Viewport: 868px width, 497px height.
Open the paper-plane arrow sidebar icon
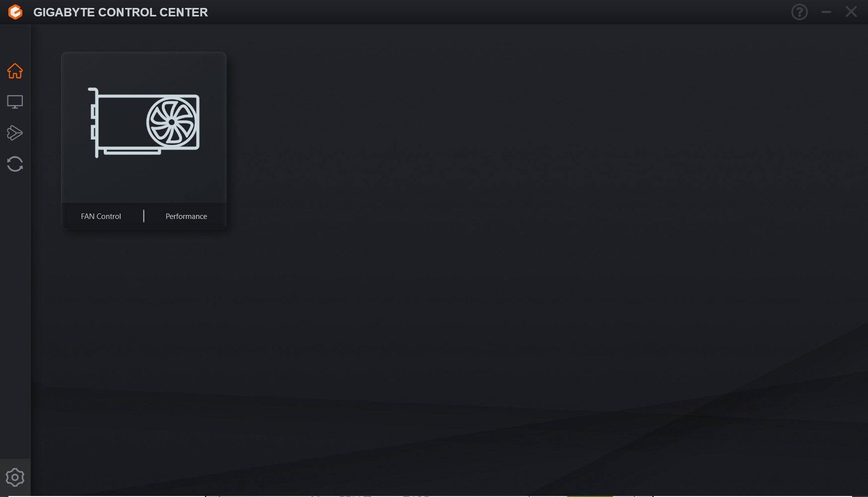(x=15, y=133)
